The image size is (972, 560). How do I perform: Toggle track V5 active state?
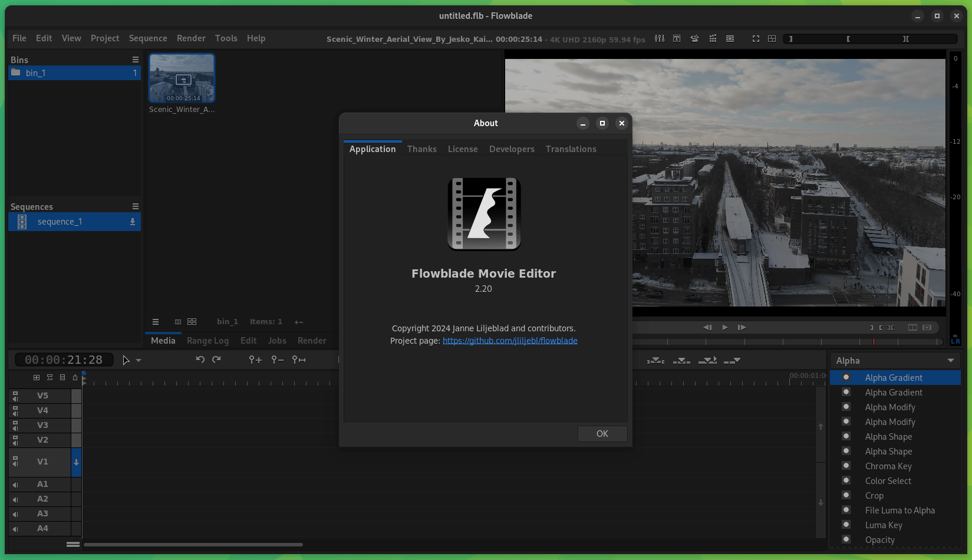point(15,393)
